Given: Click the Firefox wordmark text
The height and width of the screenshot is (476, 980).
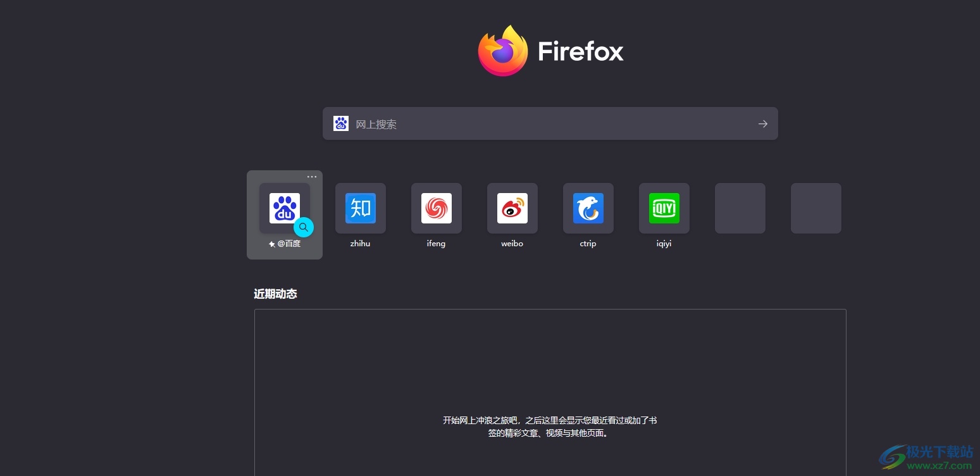Looking at the screenshot, I should (581, 51).
